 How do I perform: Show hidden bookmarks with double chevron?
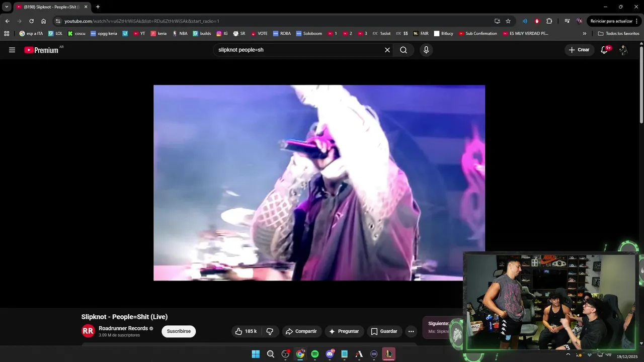585,34
